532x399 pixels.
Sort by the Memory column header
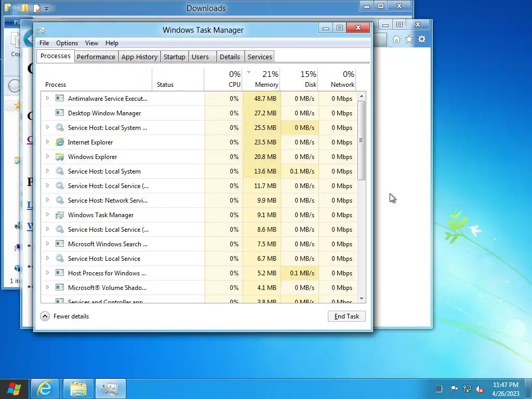click(261, 79)
